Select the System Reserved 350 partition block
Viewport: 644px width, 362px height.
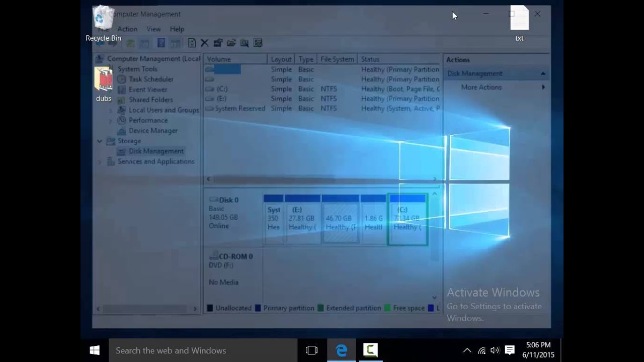274,219
